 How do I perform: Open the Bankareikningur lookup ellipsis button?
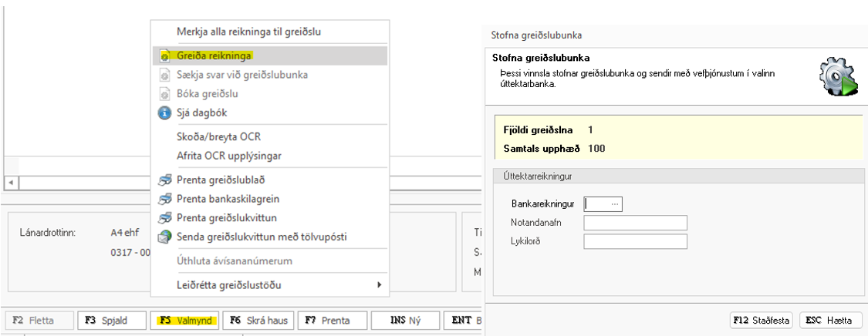tap(614, 204)
